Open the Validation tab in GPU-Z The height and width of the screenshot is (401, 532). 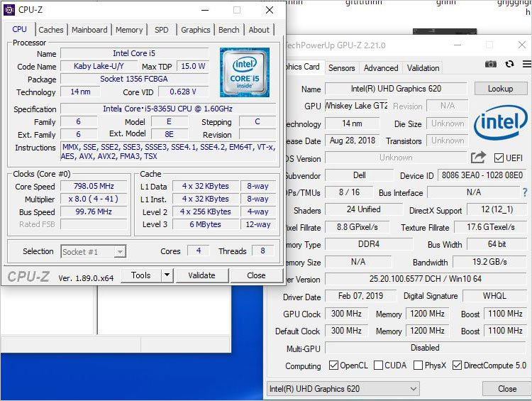point(423,68)
